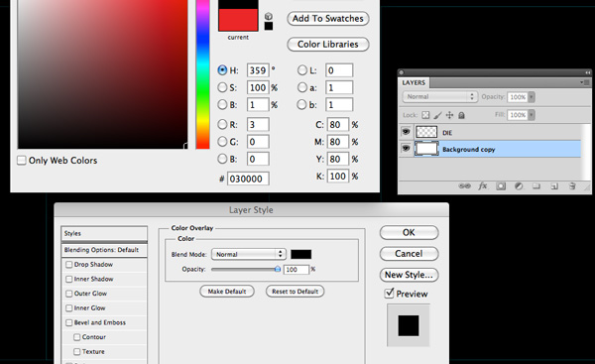The height and width of the screenshot is (364, 595).
Task: Select the H hue radio button
Action: point(222,70)
